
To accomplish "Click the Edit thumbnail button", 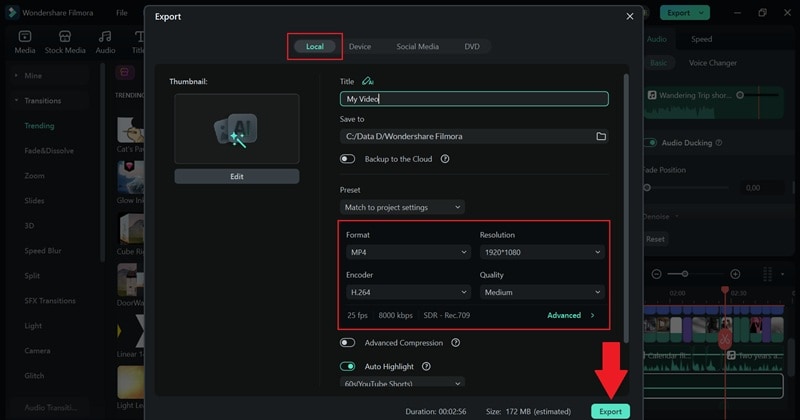I will tap(237, 176).
